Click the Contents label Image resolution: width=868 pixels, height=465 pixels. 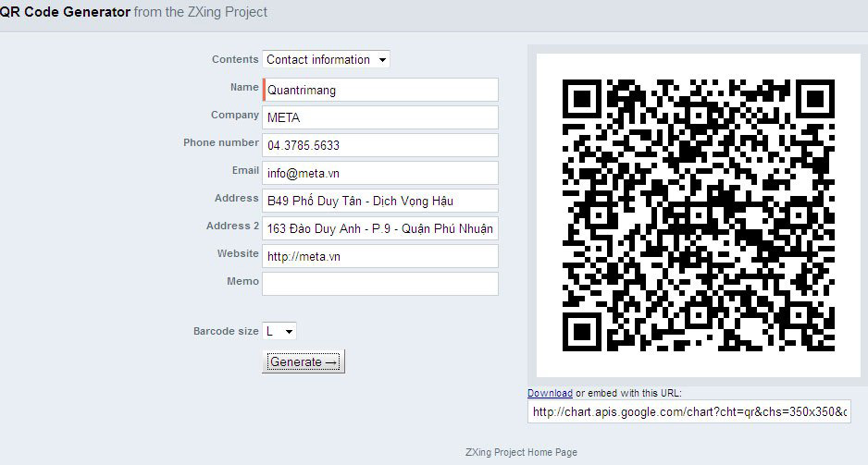coord(235,59)
